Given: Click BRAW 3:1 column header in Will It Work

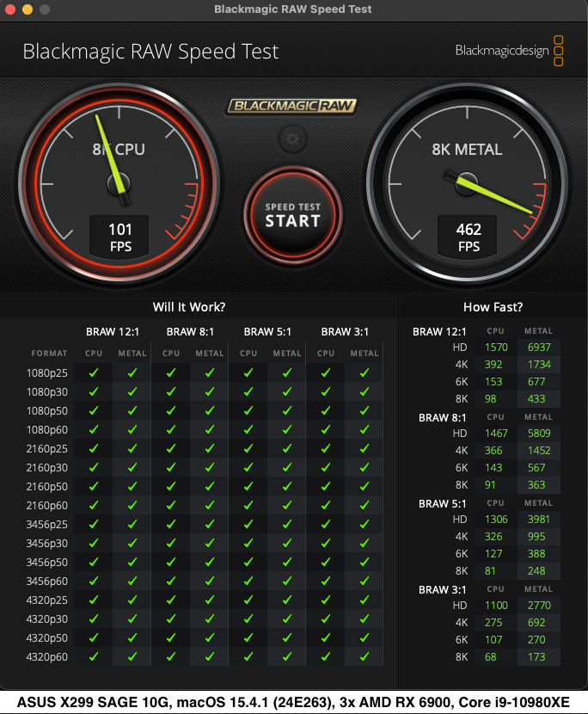Looking at the screenshot, I should tap(345, 332).
